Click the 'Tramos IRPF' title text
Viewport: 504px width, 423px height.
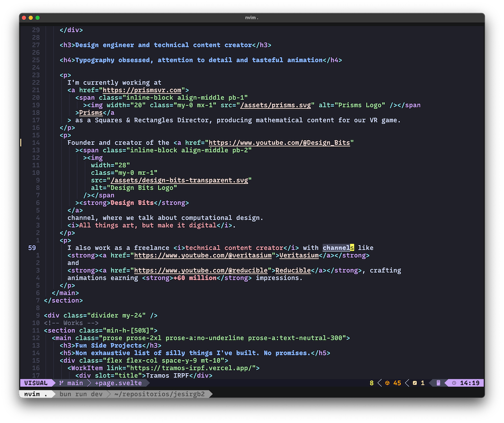pos(167,376)
